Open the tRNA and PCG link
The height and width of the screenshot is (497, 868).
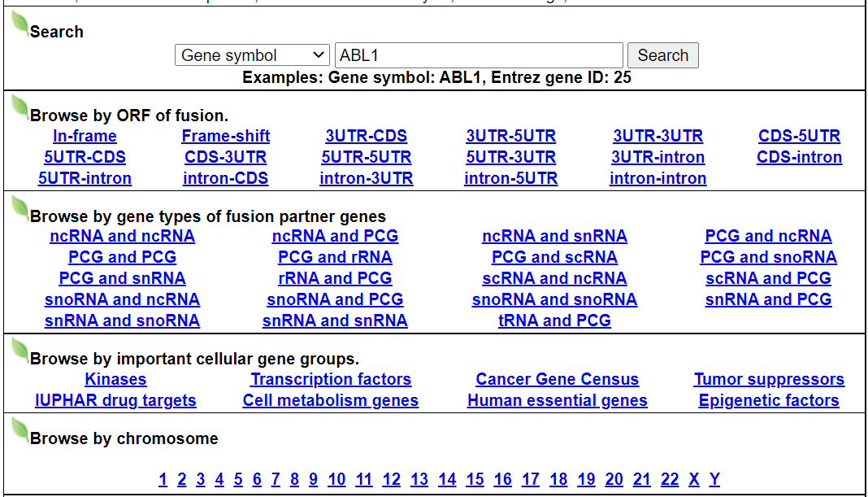click(x=554, y=320)
